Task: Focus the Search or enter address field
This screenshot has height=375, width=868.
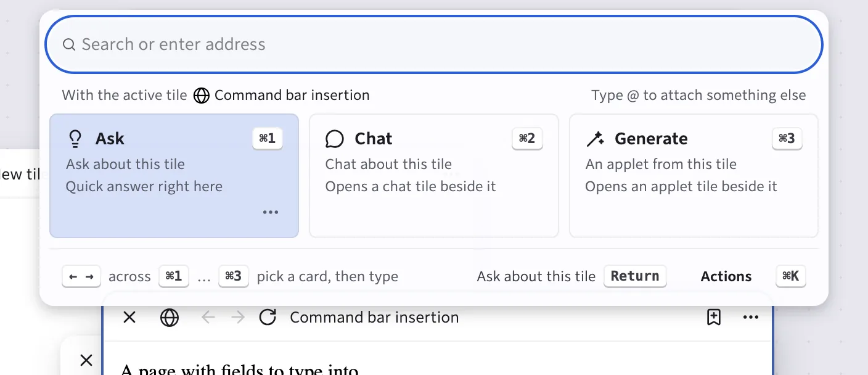Action: (x=434, y=44)
